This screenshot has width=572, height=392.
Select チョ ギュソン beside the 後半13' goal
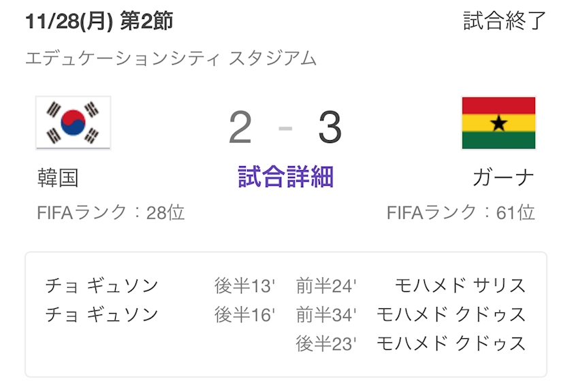(101, 285)
